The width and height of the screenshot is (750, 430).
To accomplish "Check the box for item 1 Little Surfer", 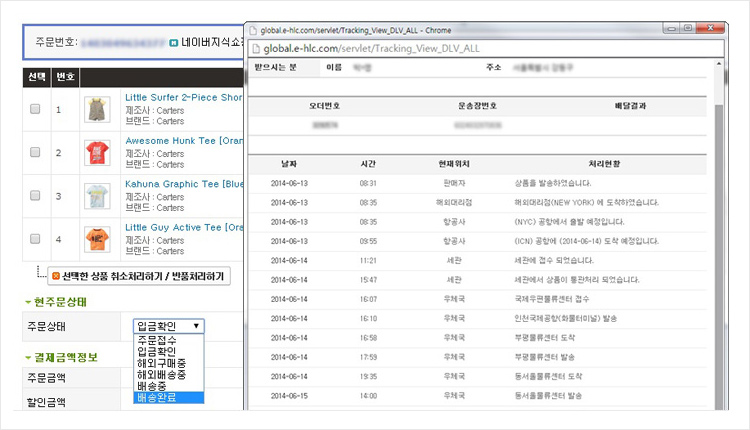I will (x=35, y=109).
